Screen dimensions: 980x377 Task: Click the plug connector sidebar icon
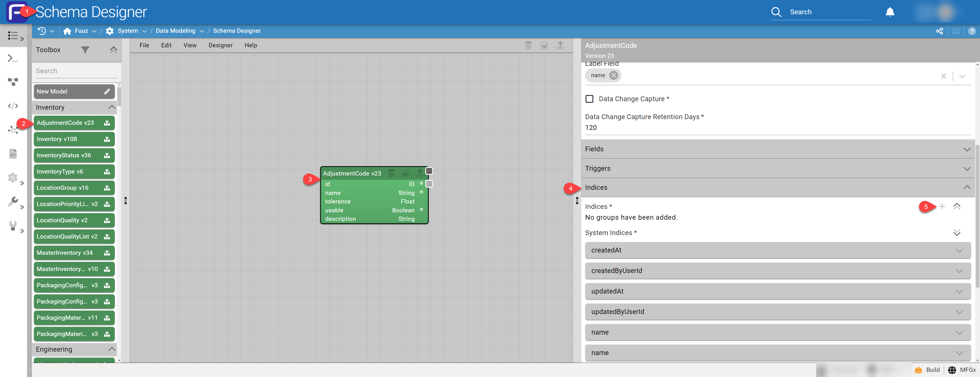[x=13, y=226]
